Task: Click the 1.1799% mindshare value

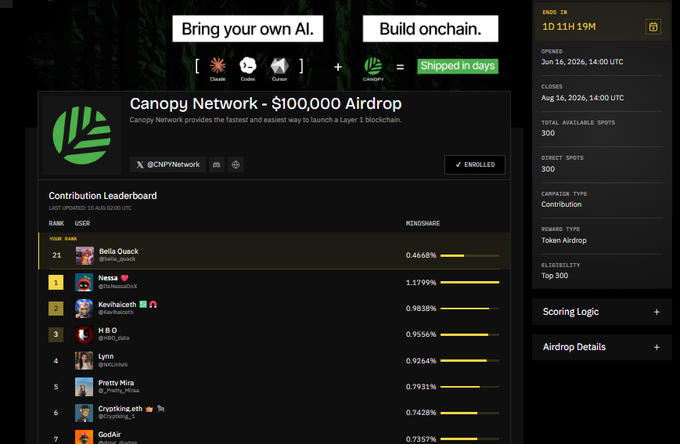Action: point(421,282)
